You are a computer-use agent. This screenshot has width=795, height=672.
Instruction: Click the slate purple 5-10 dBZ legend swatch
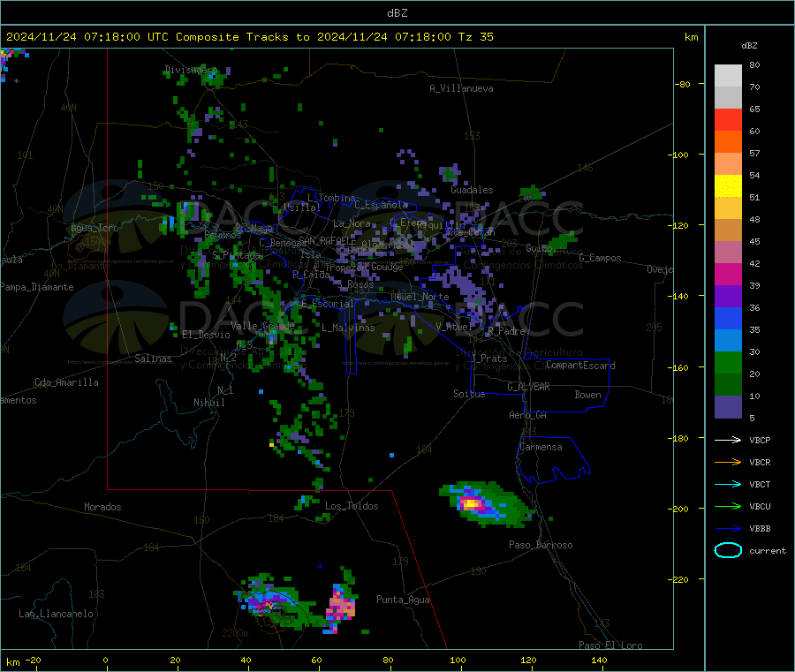(x=728, y=407)
